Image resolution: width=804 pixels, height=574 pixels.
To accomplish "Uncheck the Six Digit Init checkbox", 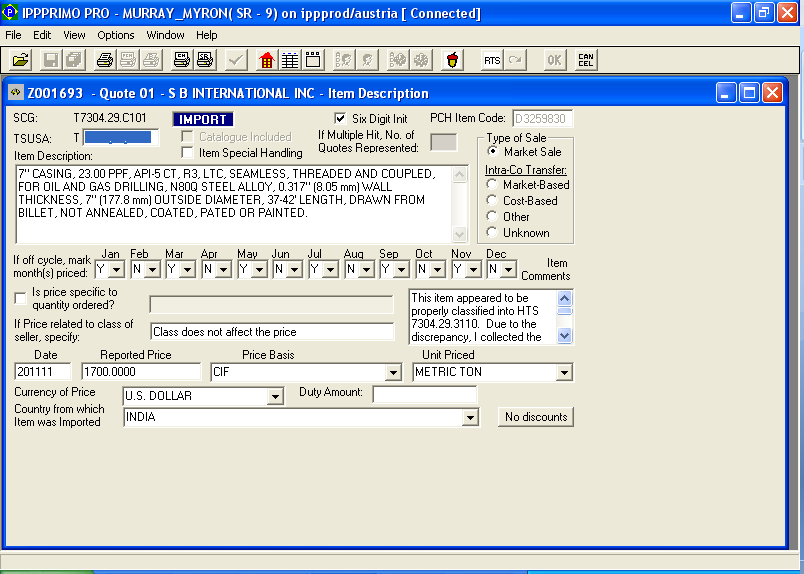I will (340, 119).
